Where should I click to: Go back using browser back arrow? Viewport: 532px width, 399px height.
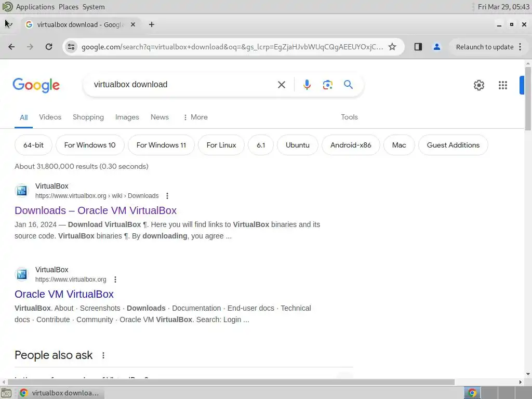[x=11, y=47]
